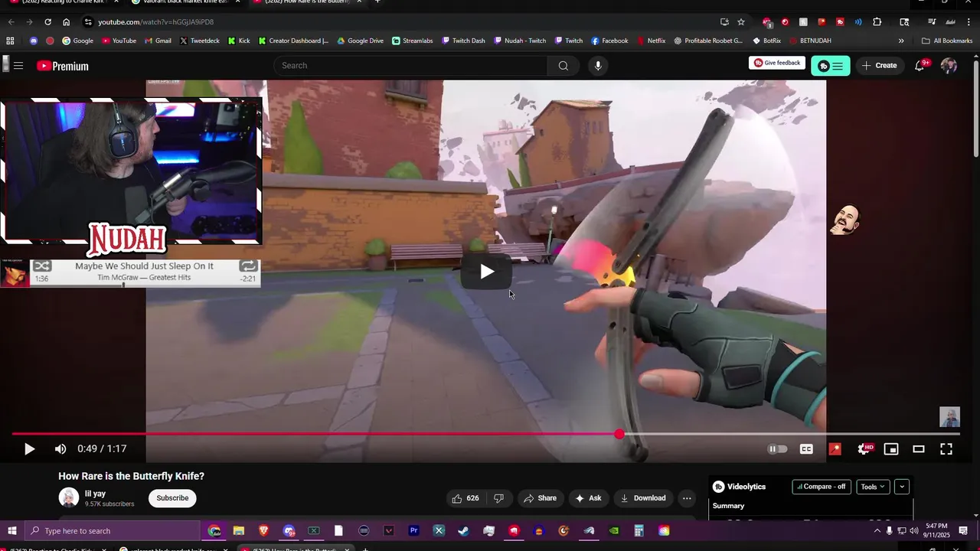Image resolution: width=980 pixels, height=551 pixels.
Task: Open the Creator Dashboard bookmark
Action: point(294,41)
